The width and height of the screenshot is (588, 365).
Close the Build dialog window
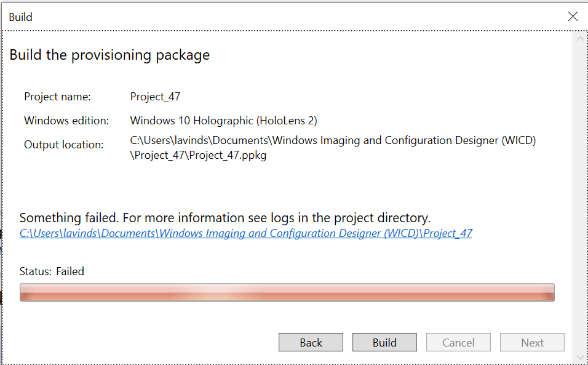pos(573,17)
